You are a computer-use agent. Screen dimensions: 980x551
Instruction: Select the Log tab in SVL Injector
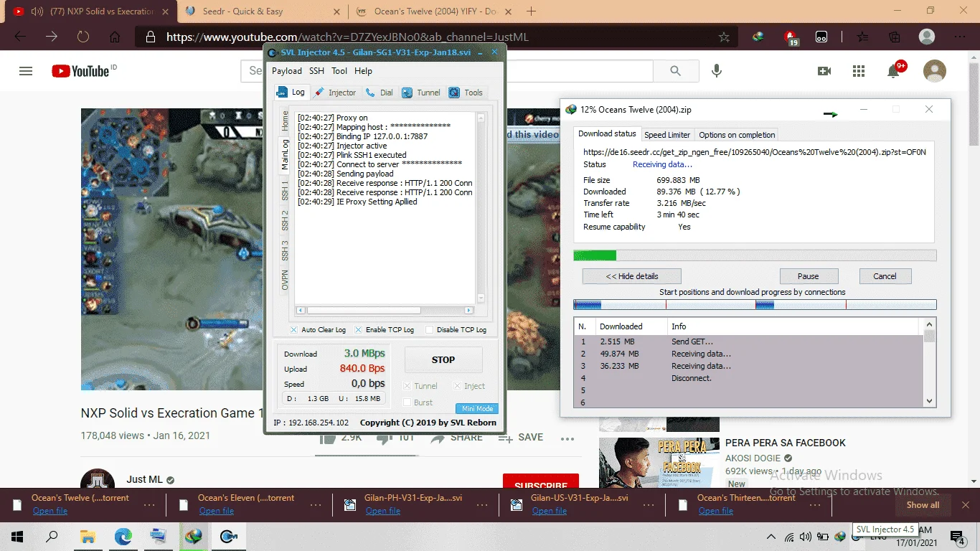[x=291, y=92]
